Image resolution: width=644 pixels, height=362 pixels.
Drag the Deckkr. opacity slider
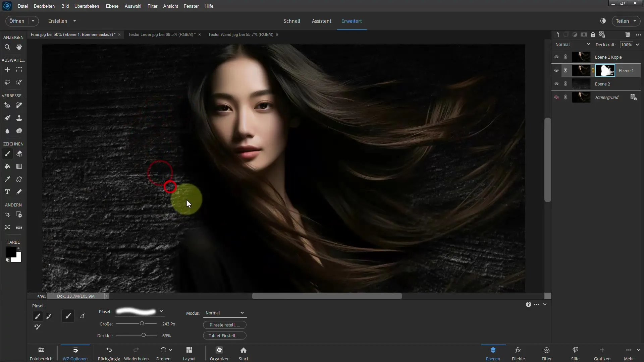144,336
